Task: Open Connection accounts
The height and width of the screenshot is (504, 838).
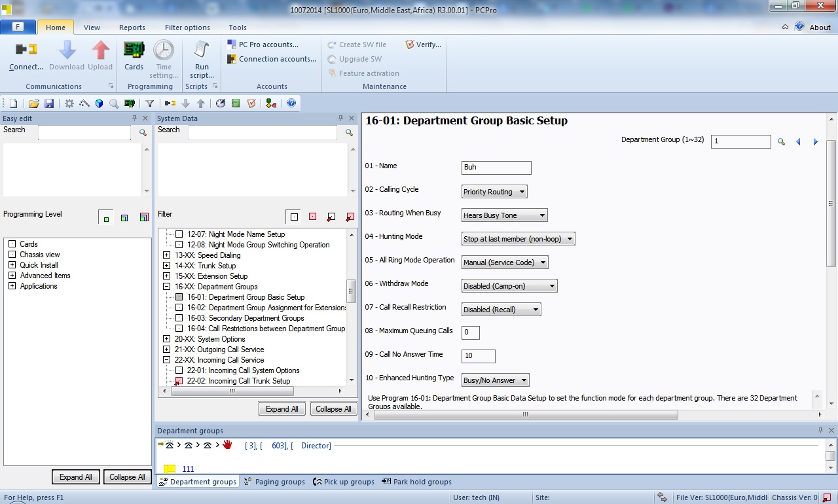Action: tap(272, 59)
